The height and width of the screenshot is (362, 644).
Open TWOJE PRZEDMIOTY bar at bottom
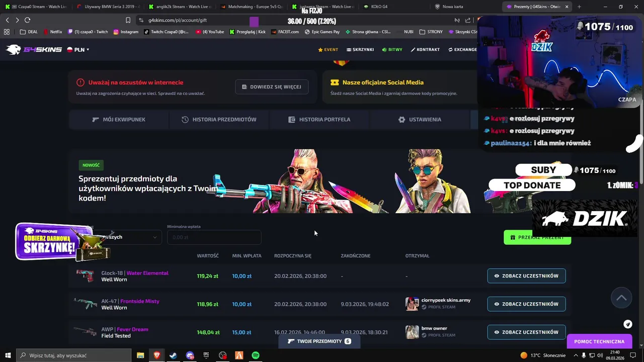(x=319, y=341)
